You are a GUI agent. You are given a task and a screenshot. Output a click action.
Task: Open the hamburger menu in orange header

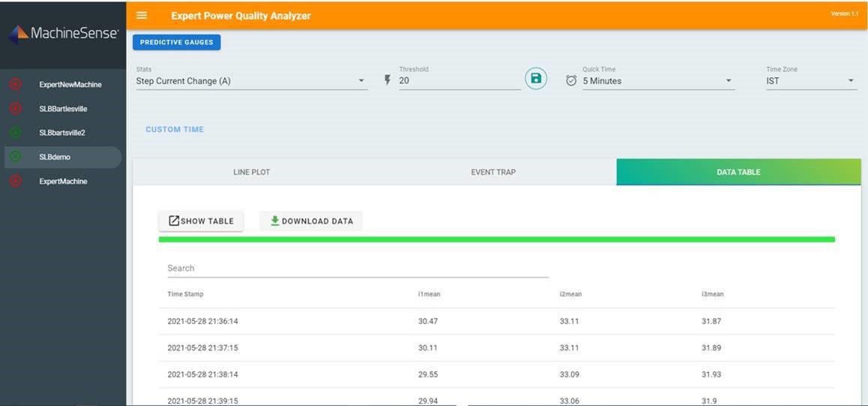142,16
